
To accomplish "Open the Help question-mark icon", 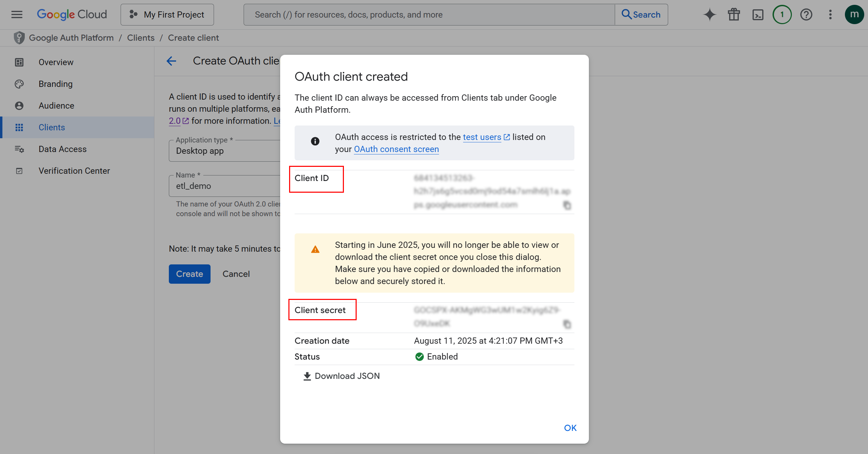I will tap(806, 14).
